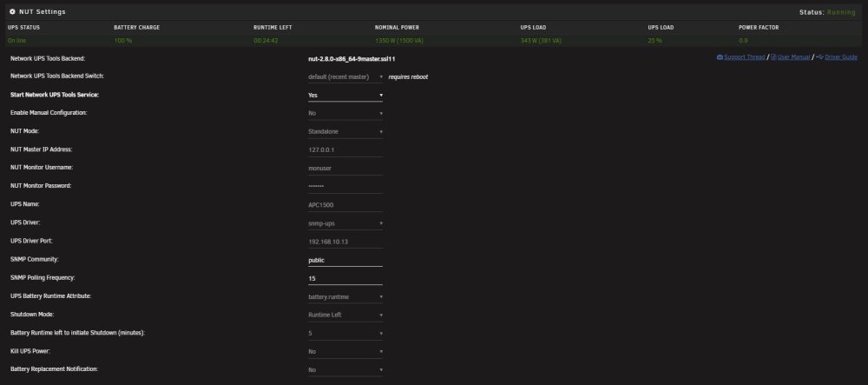This screenshot has width=868, height=385.
Task: Open Start Network UPS Tools Service dropdown
Action: 345,96
